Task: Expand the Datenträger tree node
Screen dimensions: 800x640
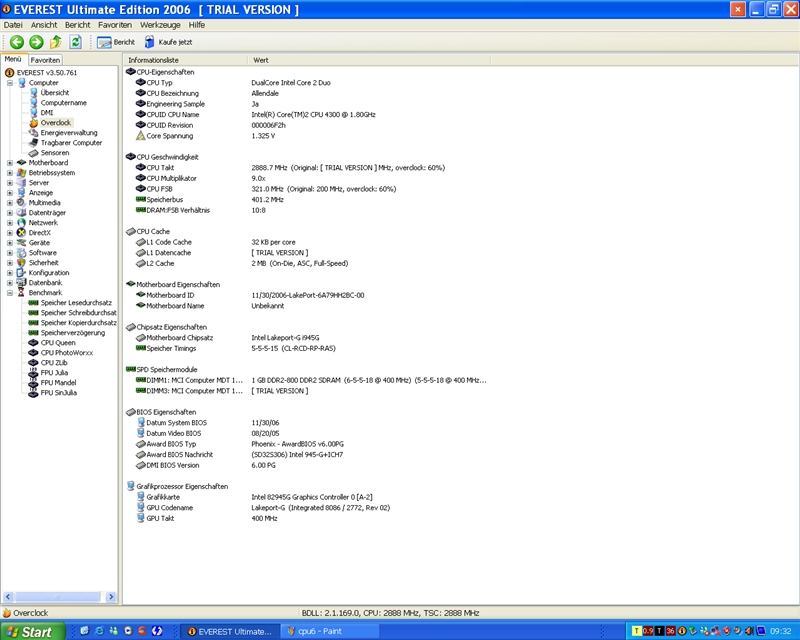Action: pos(10,213)
